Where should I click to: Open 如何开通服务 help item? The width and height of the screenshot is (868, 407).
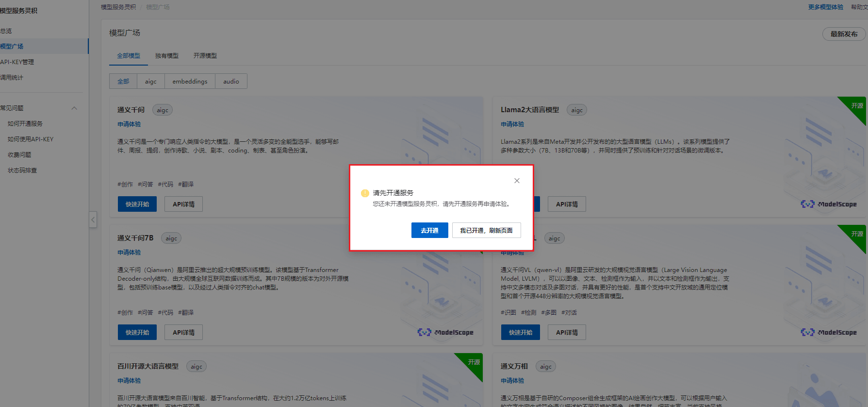coord(25,124)
